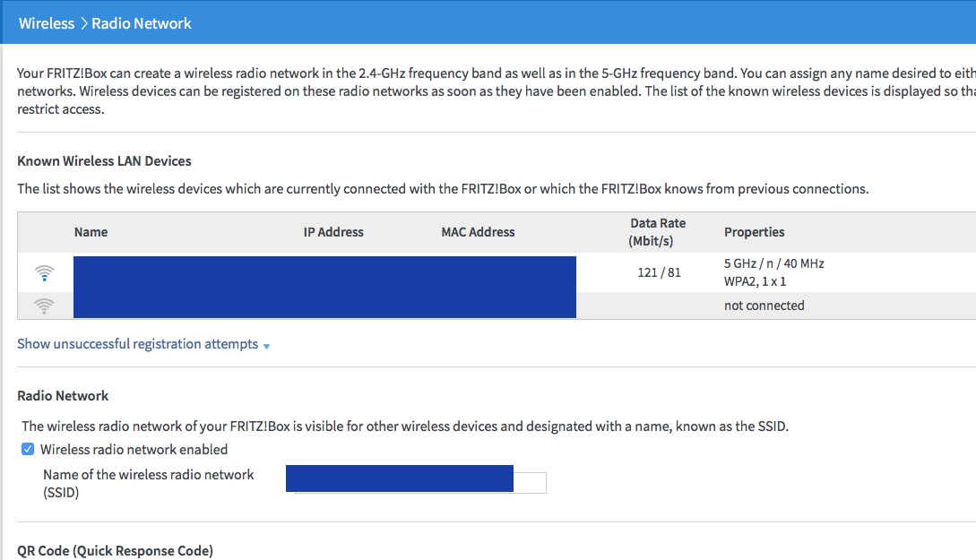Viewport: 976px width, 560px height.
Task: Click the Properties column header
Action: click(x=754, y=232)
